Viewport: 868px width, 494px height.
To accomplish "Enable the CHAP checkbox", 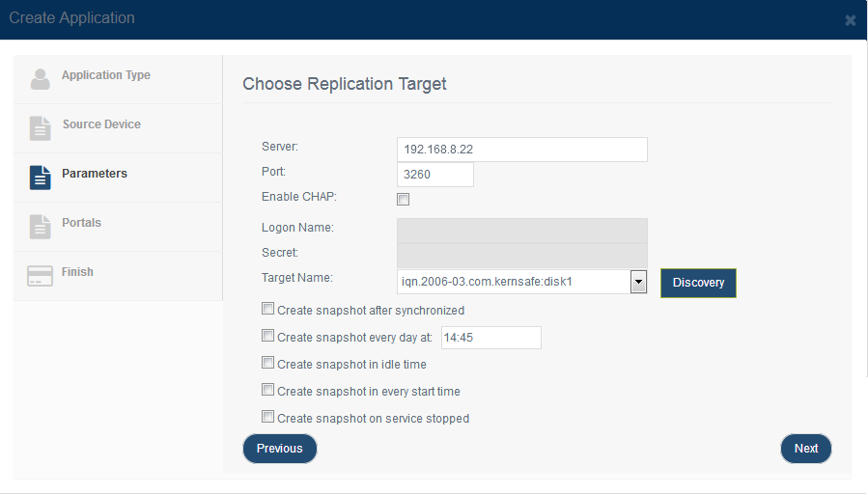I will click(403, 199).
